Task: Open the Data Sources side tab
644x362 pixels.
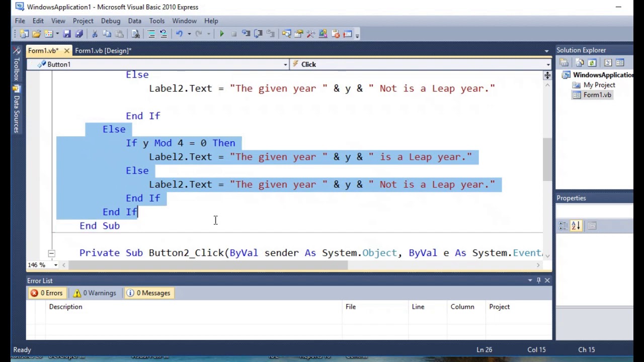Action: coord(16,110)
